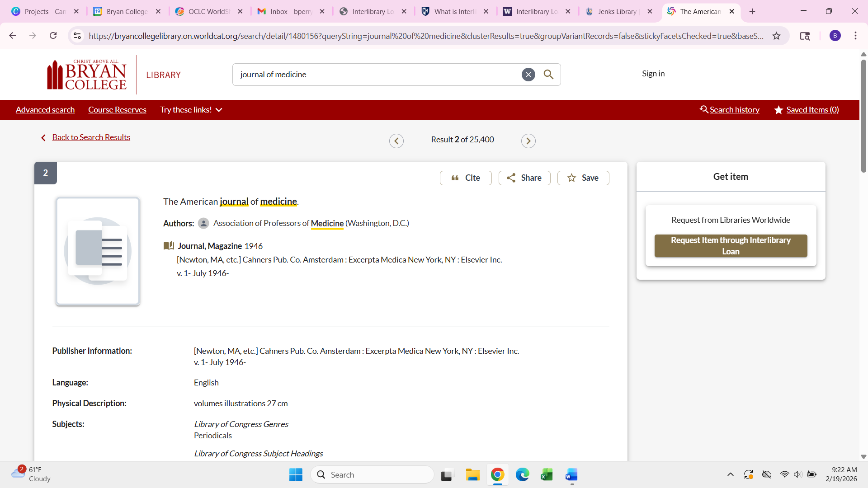This screenshot has width=868, height=488.
Task: Click the Sign in link
Action: click(x=653, y=74)
